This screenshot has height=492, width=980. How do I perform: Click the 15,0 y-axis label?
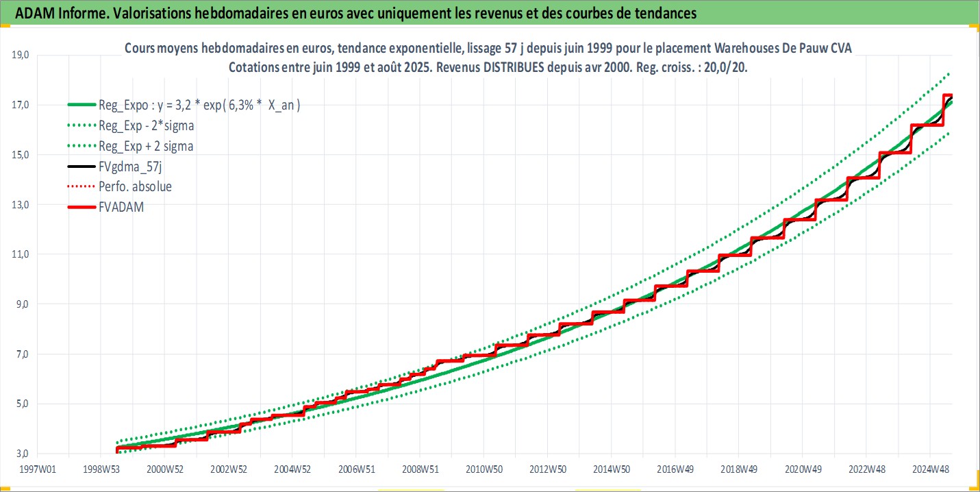[22, 155]
